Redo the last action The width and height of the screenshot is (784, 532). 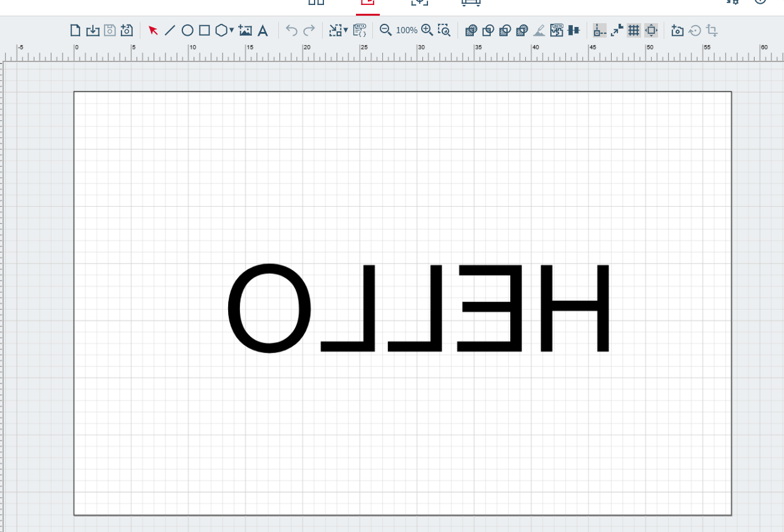(x=309, y=30)
